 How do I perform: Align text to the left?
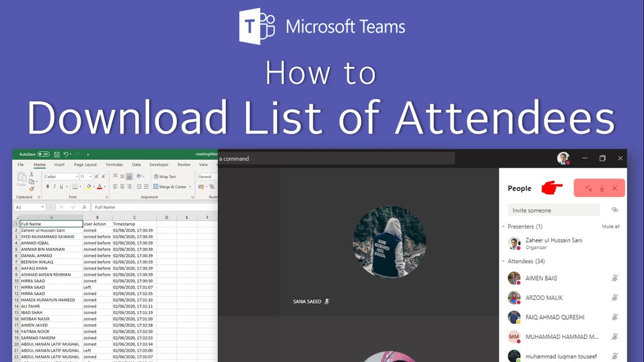tap(115, 187)
